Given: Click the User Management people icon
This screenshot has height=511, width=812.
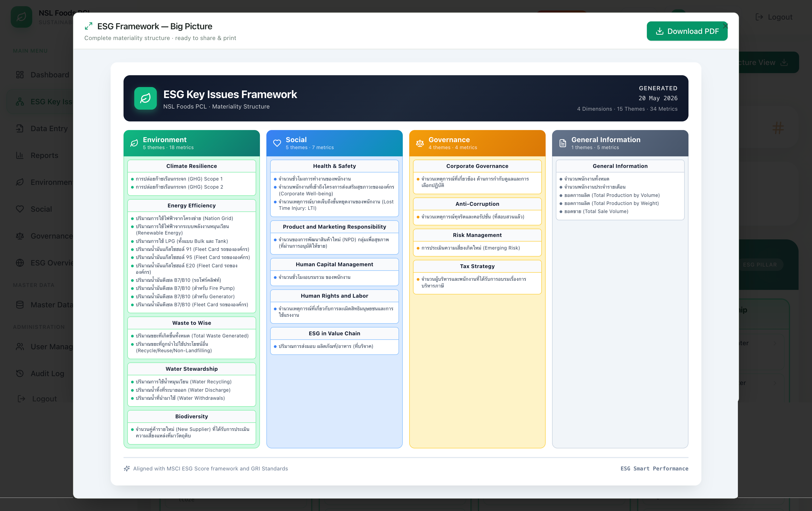Looking at the screenshot, I should [x=20, y=346].
